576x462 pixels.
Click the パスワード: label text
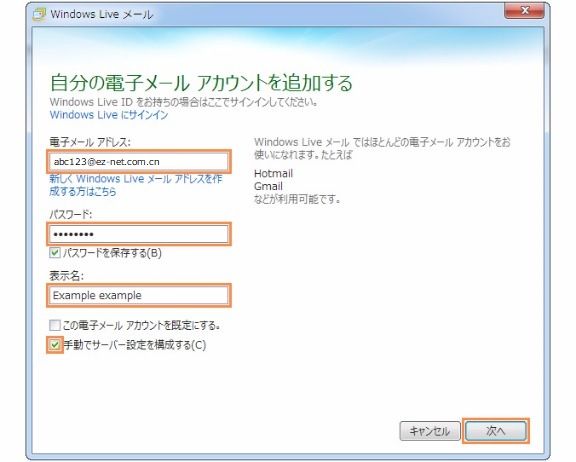click(x=71, y=214)
